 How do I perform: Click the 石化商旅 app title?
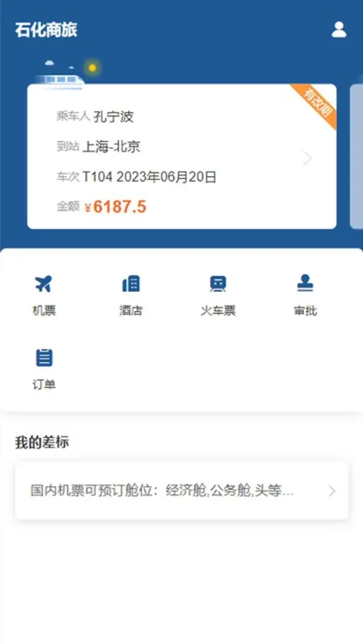(x=47, y=30)
